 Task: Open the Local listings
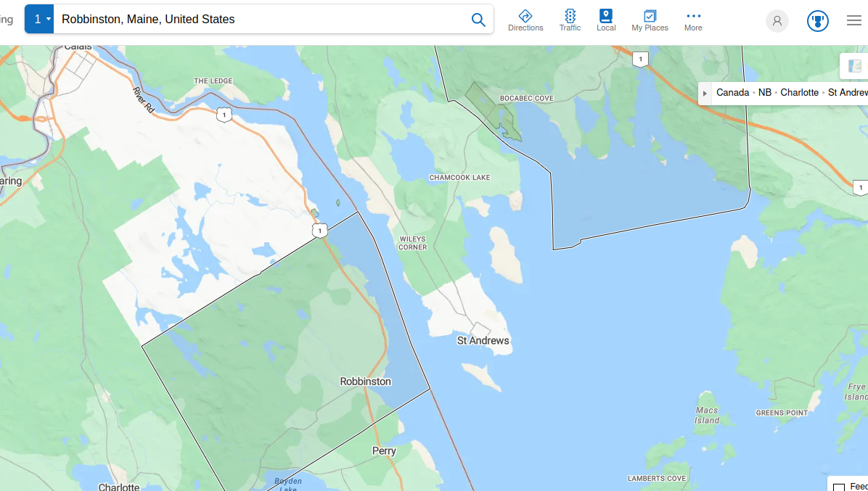coord(606,20)
